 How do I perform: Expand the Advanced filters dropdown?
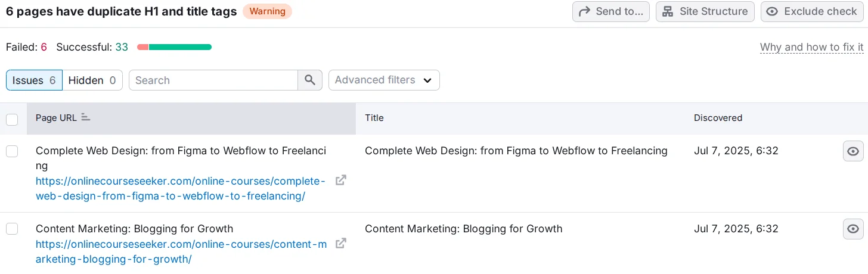tap(384, 80)
